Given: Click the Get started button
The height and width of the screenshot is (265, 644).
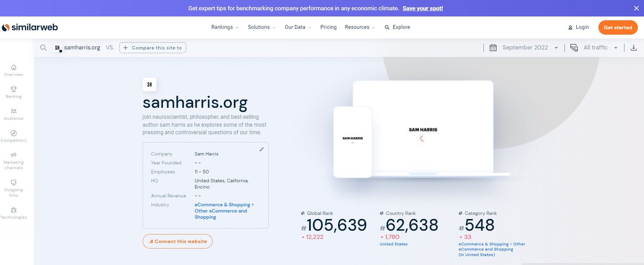Looking at the screenshot, I should coord(617,27).
